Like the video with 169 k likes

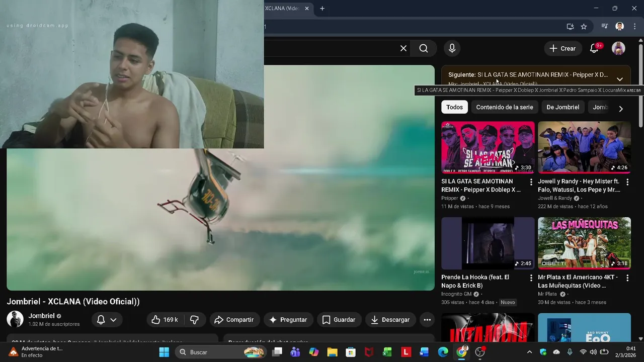pos(165,320)
